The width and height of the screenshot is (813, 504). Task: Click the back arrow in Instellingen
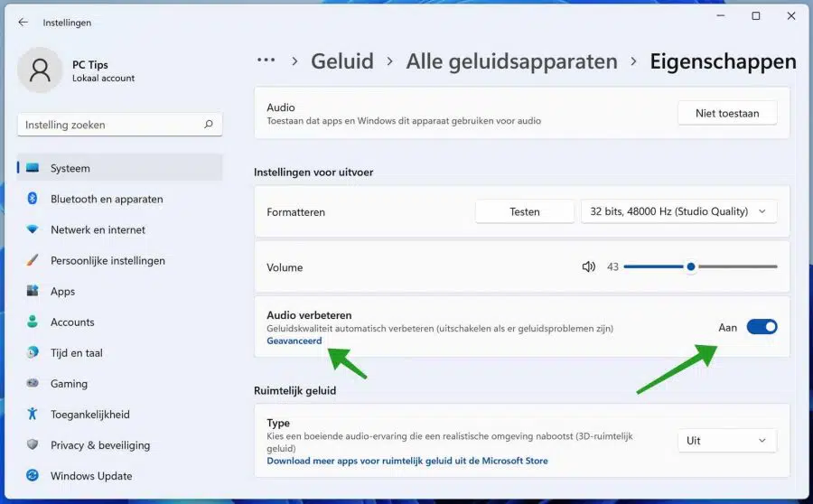click(x=23, y=23)
